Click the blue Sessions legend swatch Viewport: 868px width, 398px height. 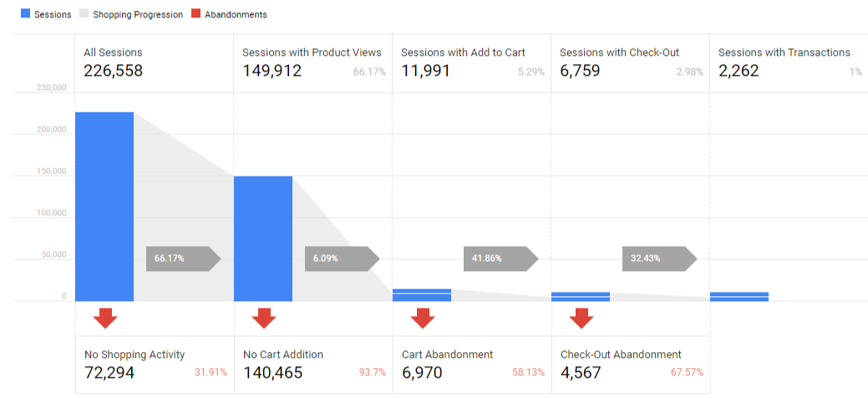(x=25, y=14)
